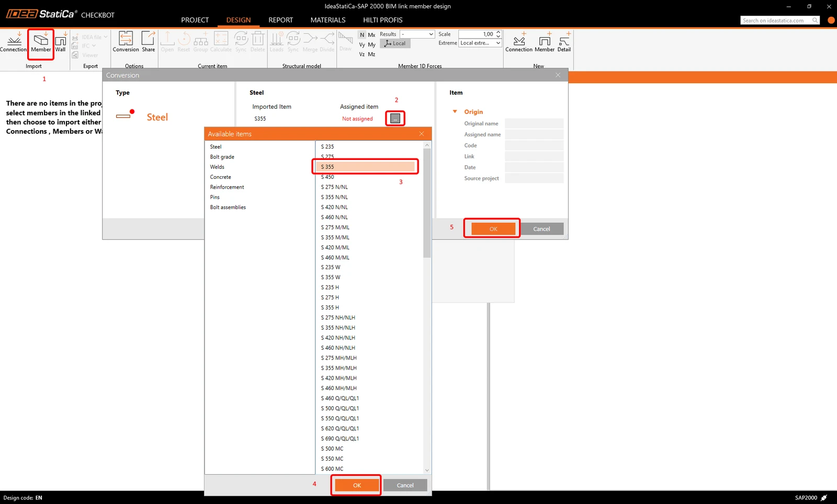Open the Results dropdown
Image resolution: width=837 pixels, height=504 pixels.
417,35
